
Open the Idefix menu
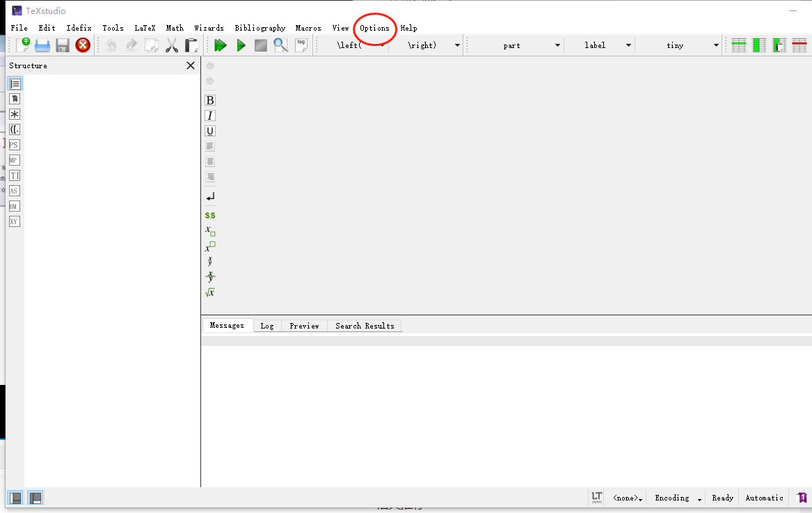click(79, 28)
